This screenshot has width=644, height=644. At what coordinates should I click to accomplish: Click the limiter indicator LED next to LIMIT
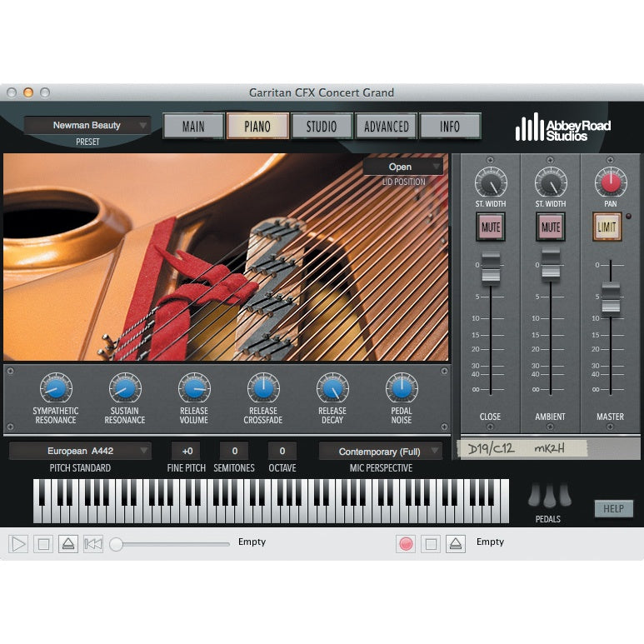tap(628, 216)
